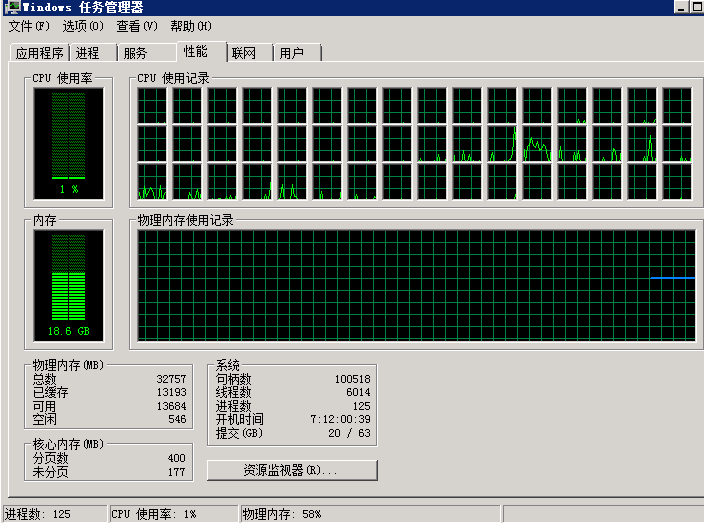Open the 帮助(H) menu
Image resolution: width=704 pixels, height=523 pixels.
point(191,26)
